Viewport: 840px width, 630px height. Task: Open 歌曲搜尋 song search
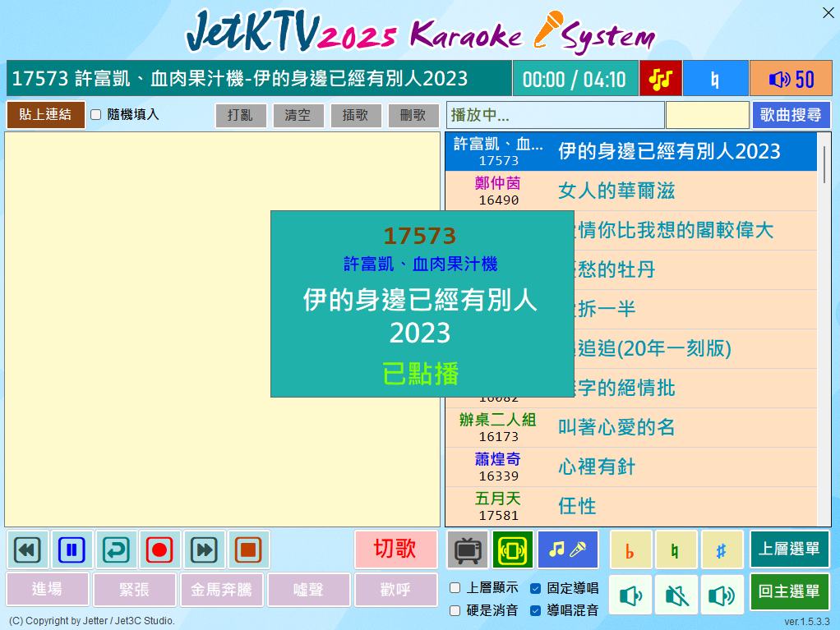(791, 114)
